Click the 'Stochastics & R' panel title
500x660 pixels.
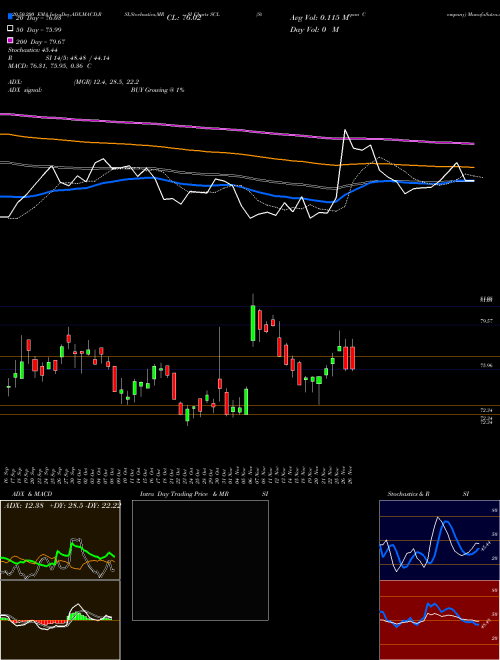click(x=408, y=494)
